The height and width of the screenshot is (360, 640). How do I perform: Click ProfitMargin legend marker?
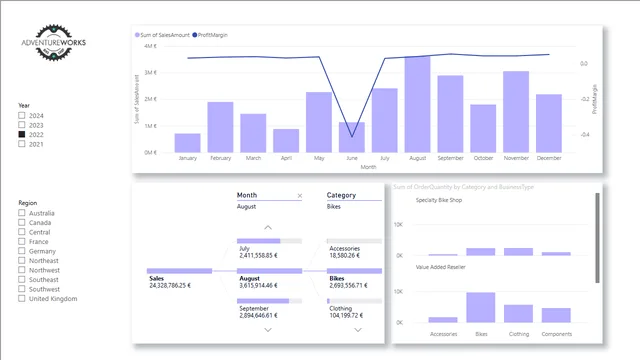pyautogui.click(x=195, y=35)
